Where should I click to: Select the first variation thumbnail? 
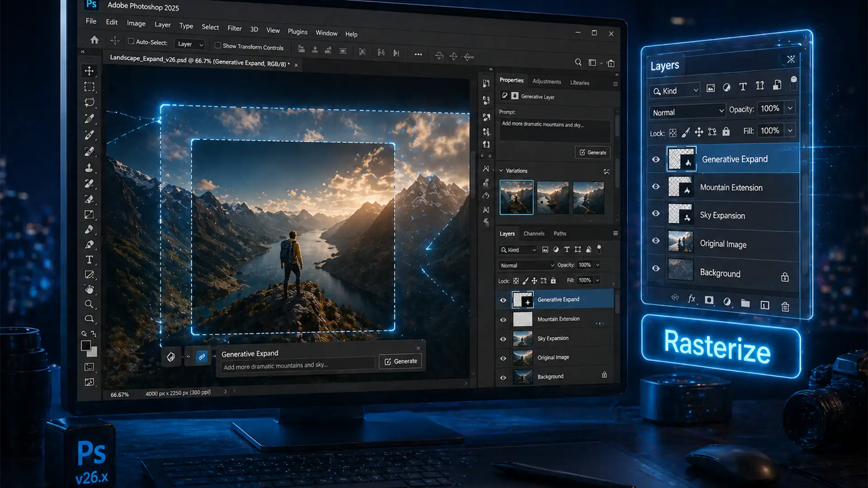click(516, 197)
